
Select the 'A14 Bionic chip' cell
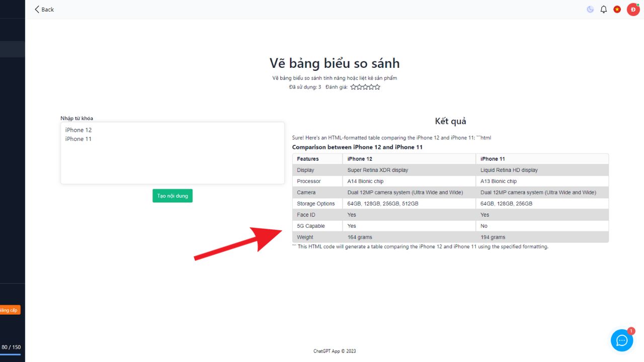click(x=409, y=181)
